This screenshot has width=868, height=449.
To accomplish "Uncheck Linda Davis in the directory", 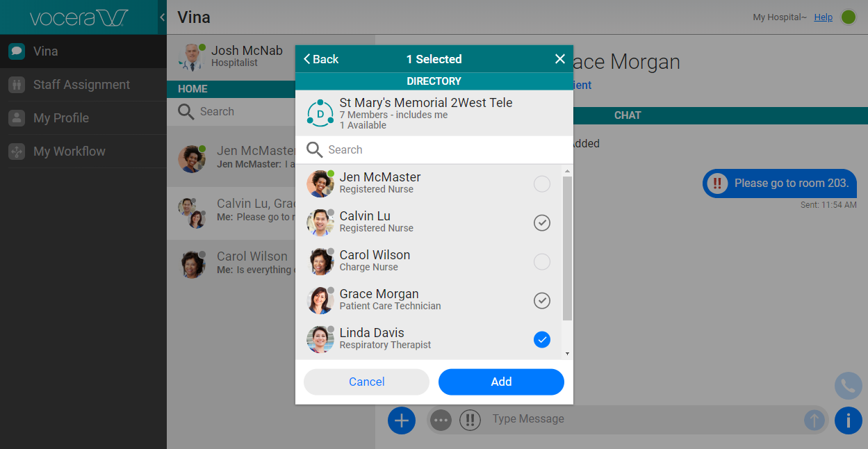I will [541, 339].
